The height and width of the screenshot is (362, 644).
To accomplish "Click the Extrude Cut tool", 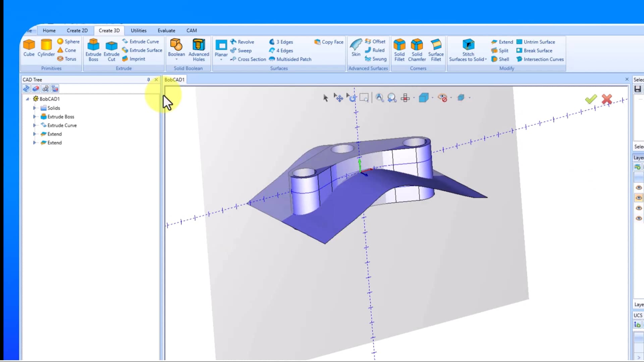I will (x=111, y=50).
